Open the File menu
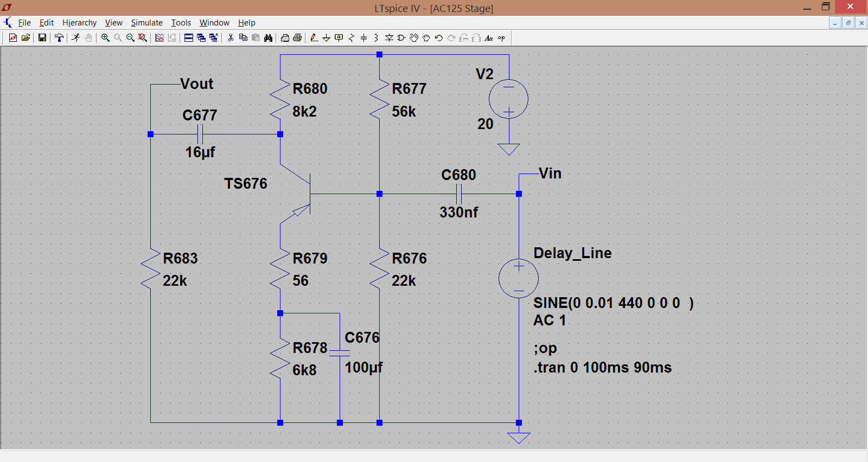This screenshot has height=462, width=868. coord(24,22)
